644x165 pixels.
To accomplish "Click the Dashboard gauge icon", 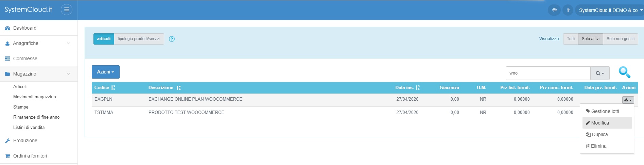I will 7,28.
